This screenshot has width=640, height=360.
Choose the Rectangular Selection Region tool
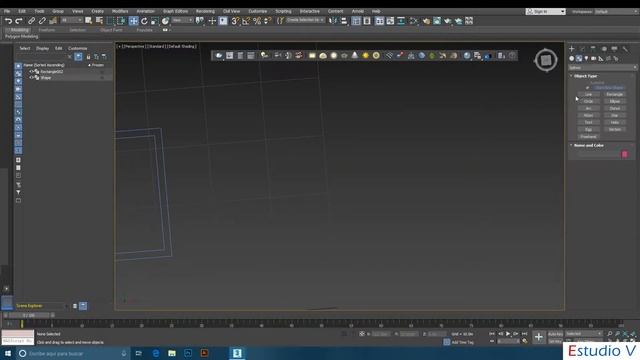(110, 21)
